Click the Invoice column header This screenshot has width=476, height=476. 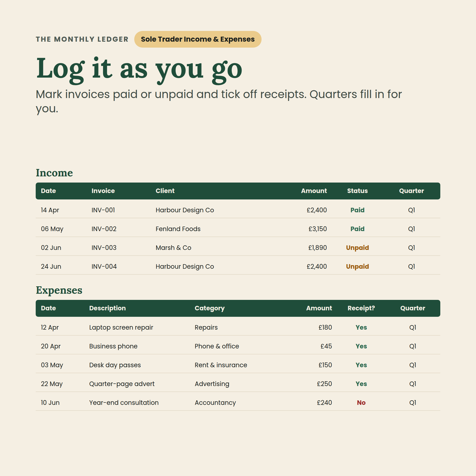[x=103, y=191]
